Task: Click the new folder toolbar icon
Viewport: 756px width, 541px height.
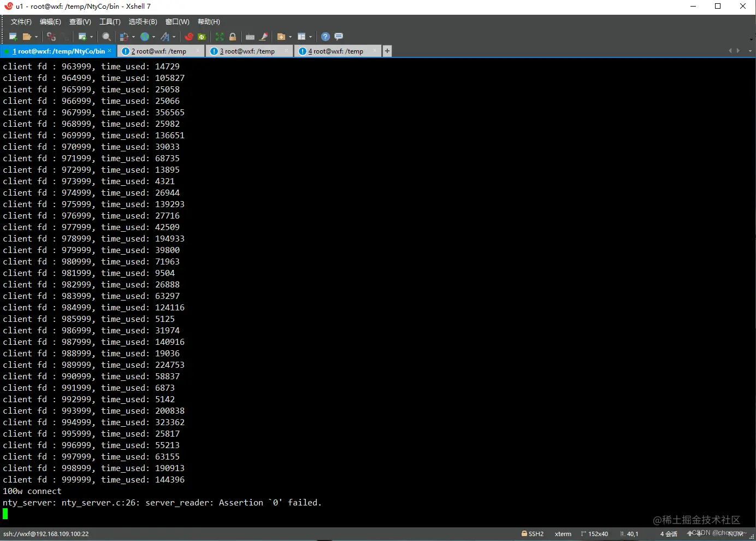Action: point(281,37)
